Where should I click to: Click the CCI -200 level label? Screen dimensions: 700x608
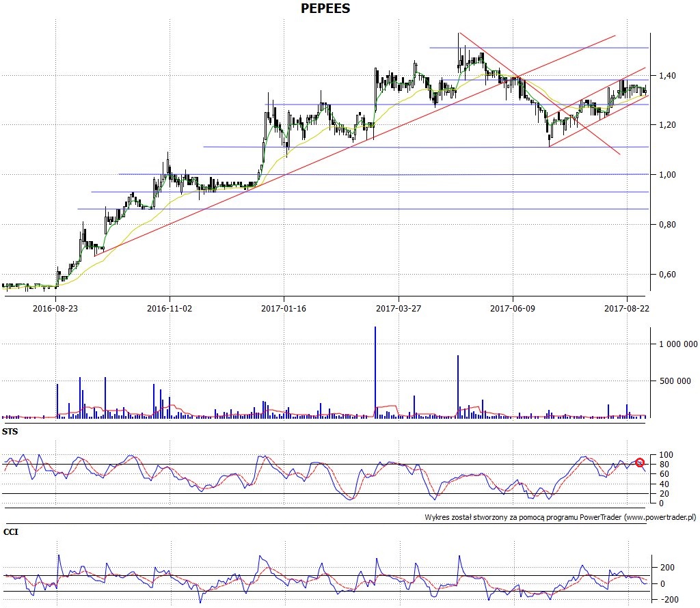(x=669, y=600)
